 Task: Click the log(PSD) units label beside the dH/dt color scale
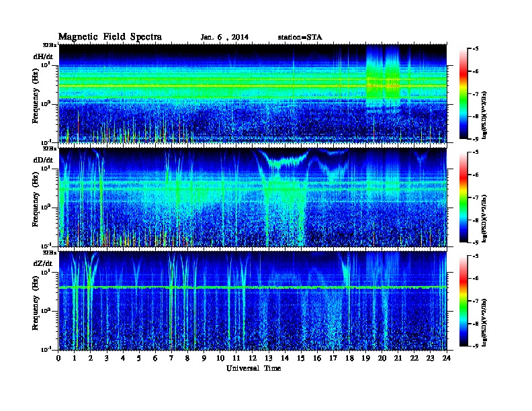pos(484,115)
